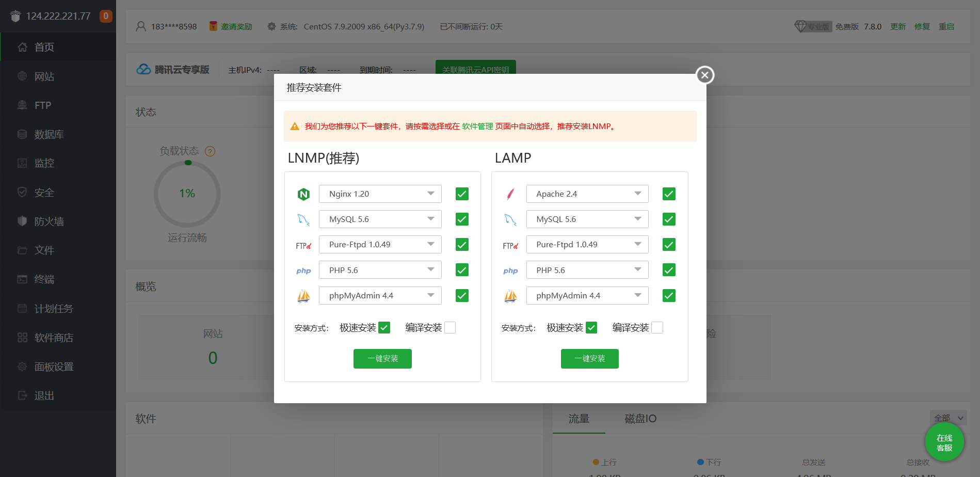Open the 软件管理 link in notice

[477, 126]
